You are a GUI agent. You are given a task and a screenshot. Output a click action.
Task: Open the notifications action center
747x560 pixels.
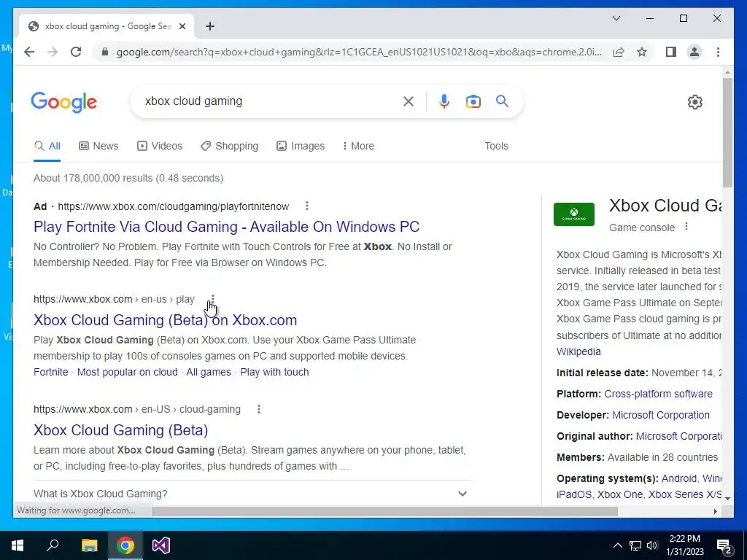pyautogui.click(x=724, y=545)
